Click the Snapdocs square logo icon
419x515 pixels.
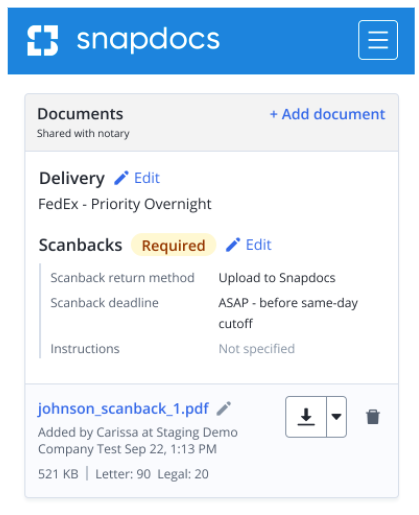(43, 40)
